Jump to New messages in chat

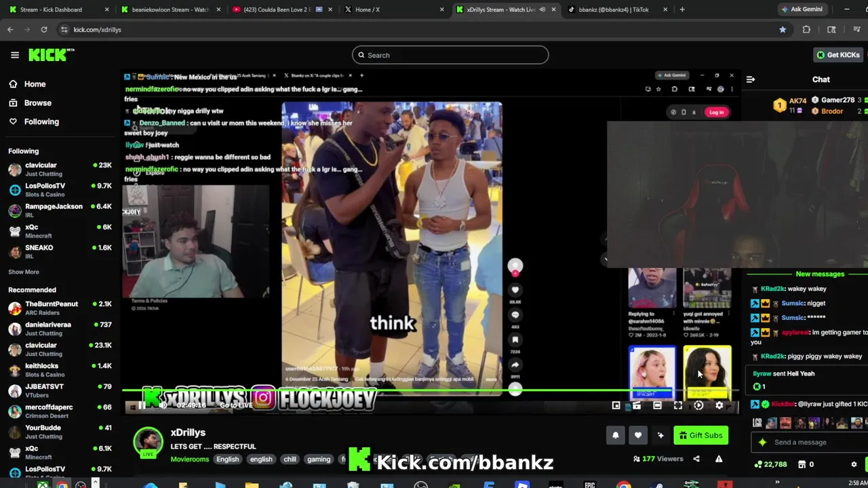(x=820, y=274)
